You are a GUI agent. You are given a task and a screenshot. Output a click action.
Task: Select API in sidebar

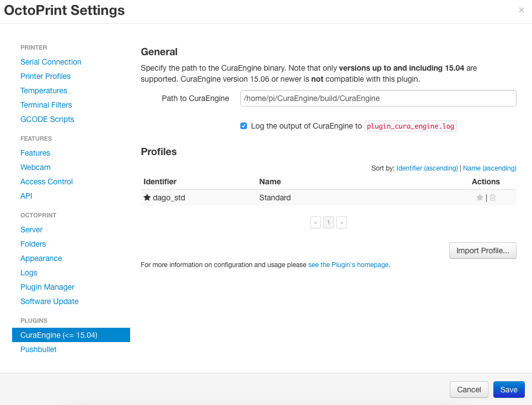[26, 196]
